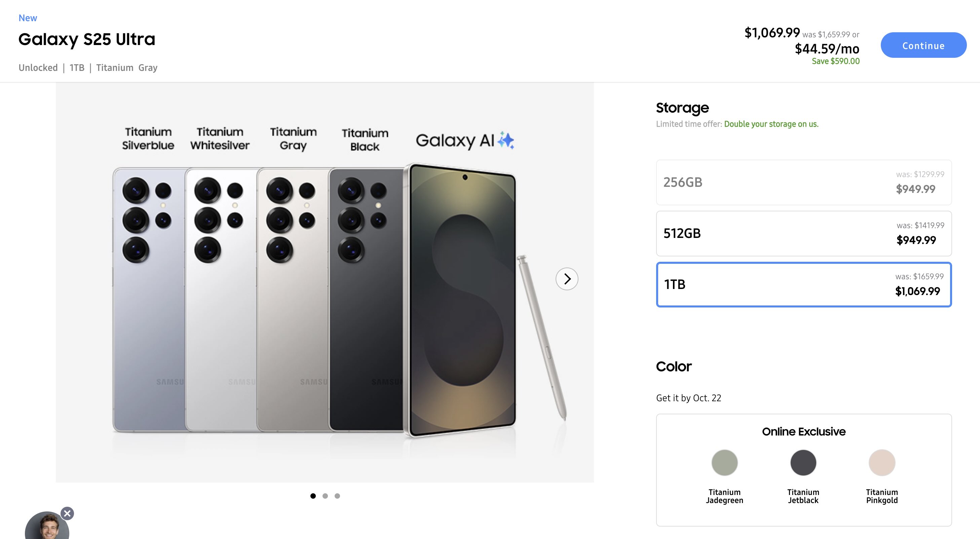
Task: Select the 256GB storage option
Action: click(x=803, y=183)
